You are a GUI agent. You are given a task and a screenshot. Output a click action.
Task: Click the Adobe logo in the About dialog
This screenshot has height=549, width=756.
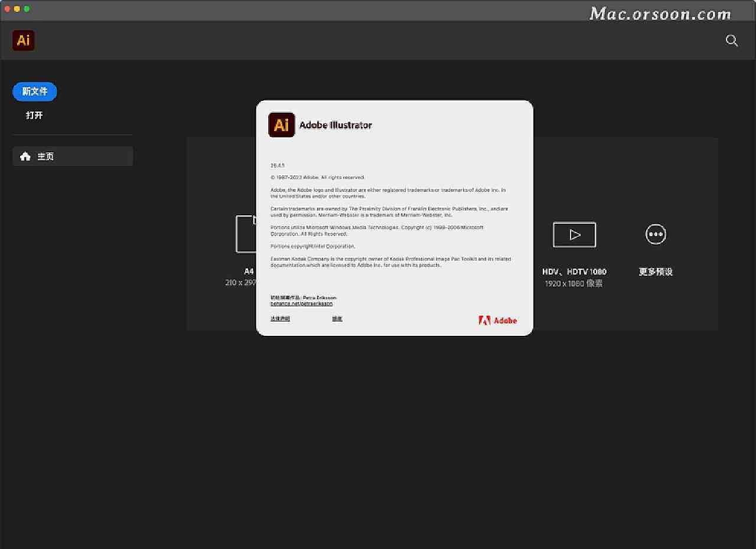(498, 321)
